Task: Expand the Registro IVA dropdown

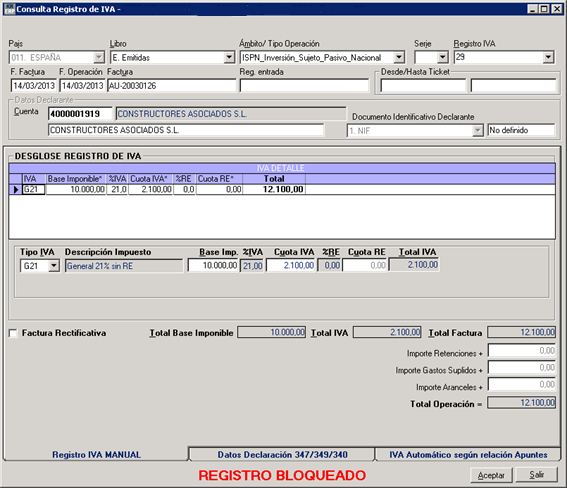Action: tap(548, 57)
